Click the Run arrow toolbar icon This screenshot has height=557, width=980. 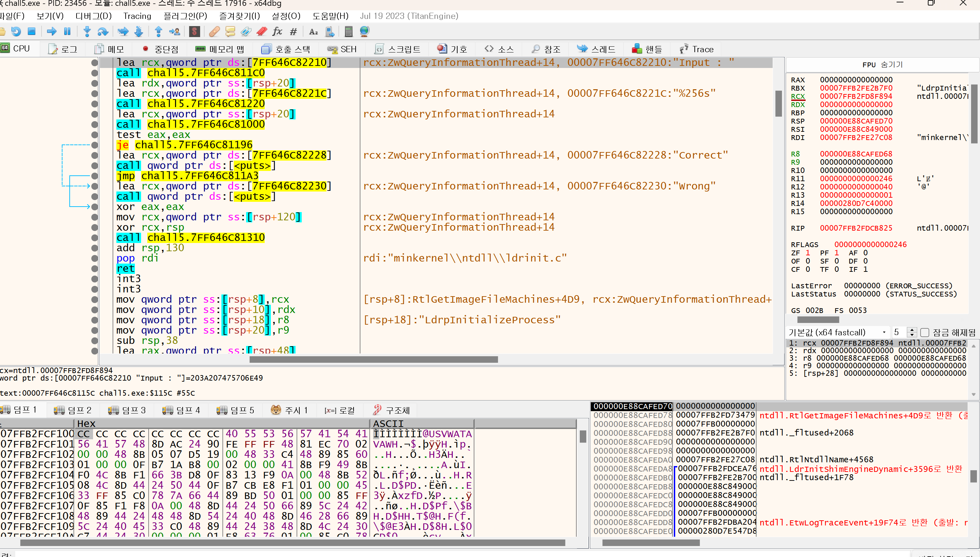pos(51,31)
